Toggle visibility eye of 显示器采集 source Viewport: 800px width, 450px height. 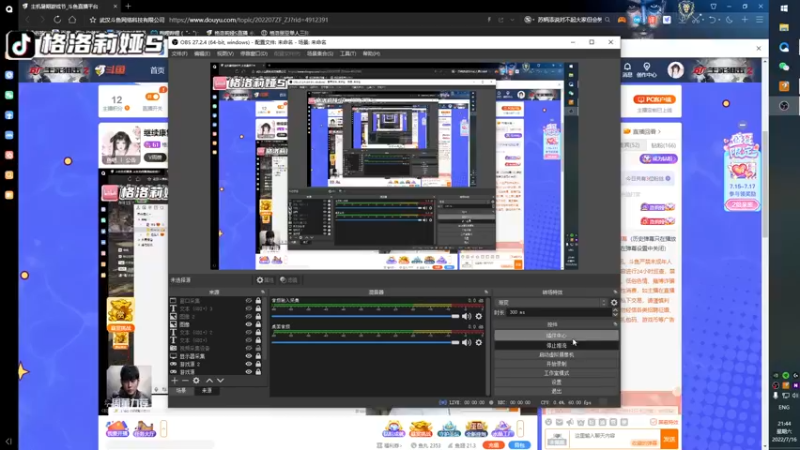click(248, 356)
